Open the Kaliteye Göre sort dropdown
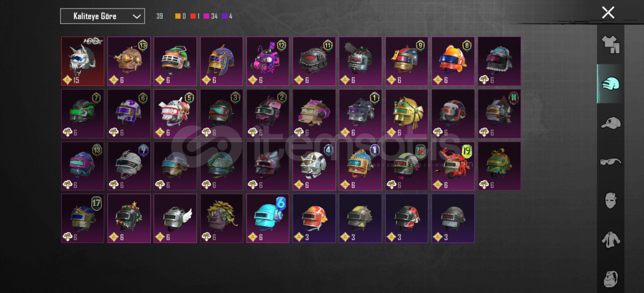Image resolution: width=644 pixels, height=293 pixels. point(102,16)
